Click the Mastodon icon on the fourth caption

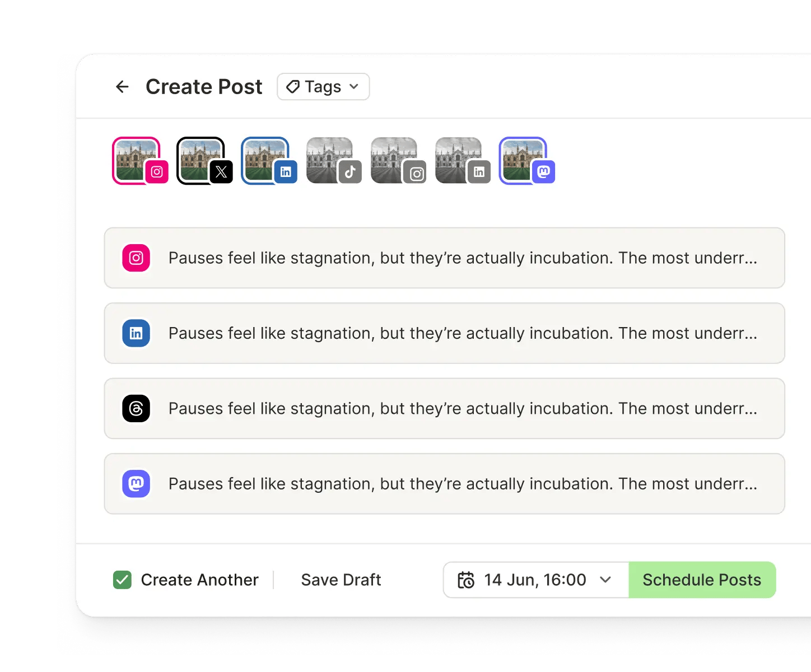click(136, 483)
